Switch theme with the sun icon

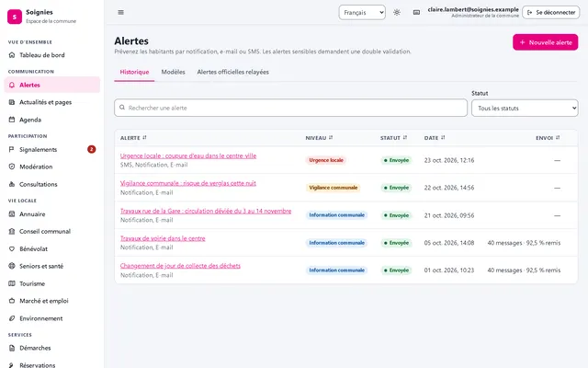point(397,12)
